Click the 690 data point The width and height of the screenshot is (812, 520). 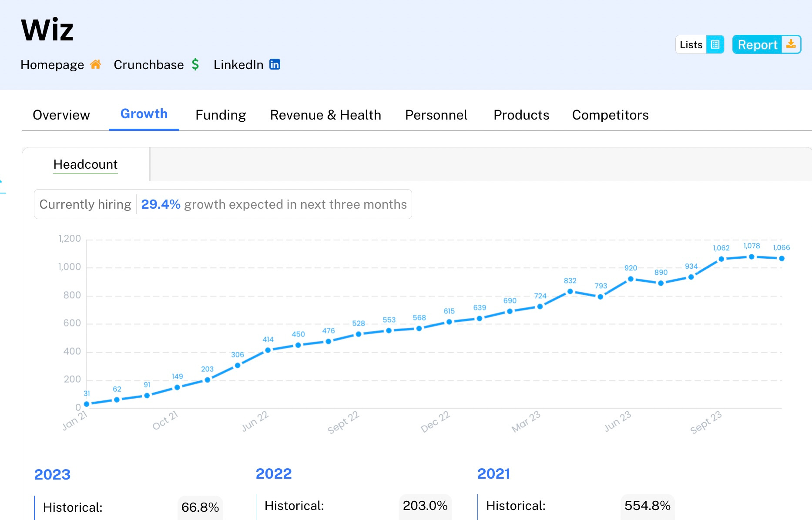[510, 311]
